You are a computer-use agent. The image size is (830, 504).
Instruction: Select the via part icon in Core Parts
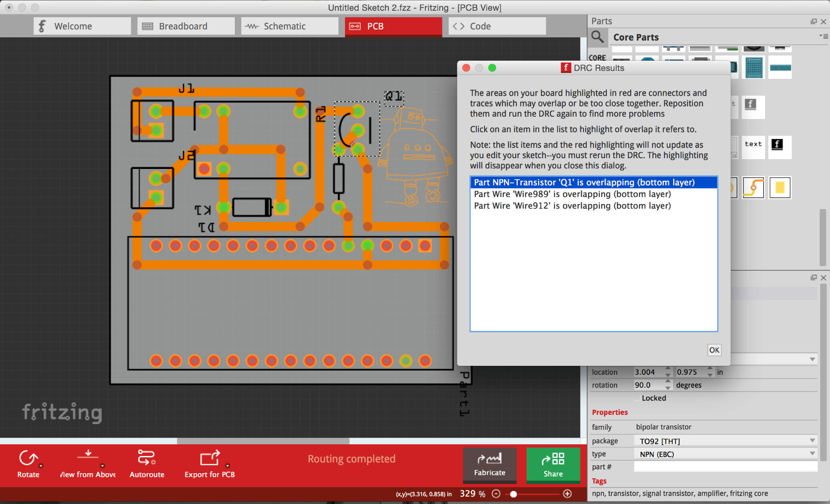(x=753, y=188)
